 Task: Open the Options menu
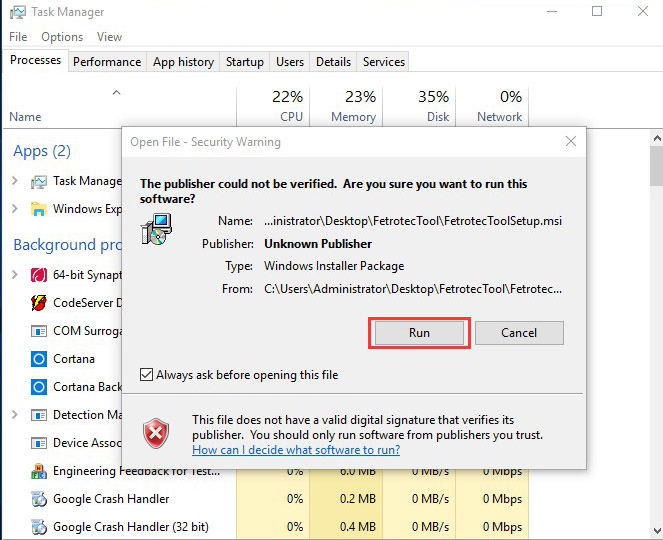point(62,37)
